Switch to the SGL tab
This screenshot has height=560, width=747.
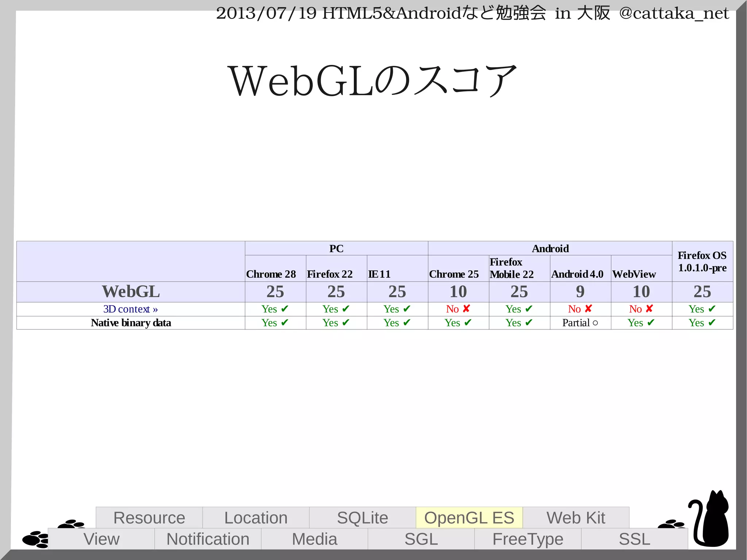click(x=421, y=539)
